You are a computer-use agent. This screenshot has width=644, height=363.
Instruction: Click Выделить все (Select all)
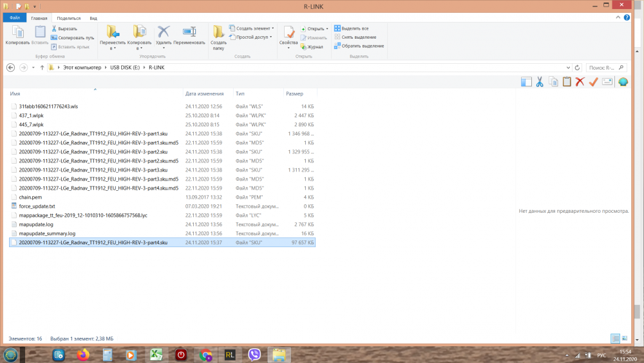click(x=352, y=28)
